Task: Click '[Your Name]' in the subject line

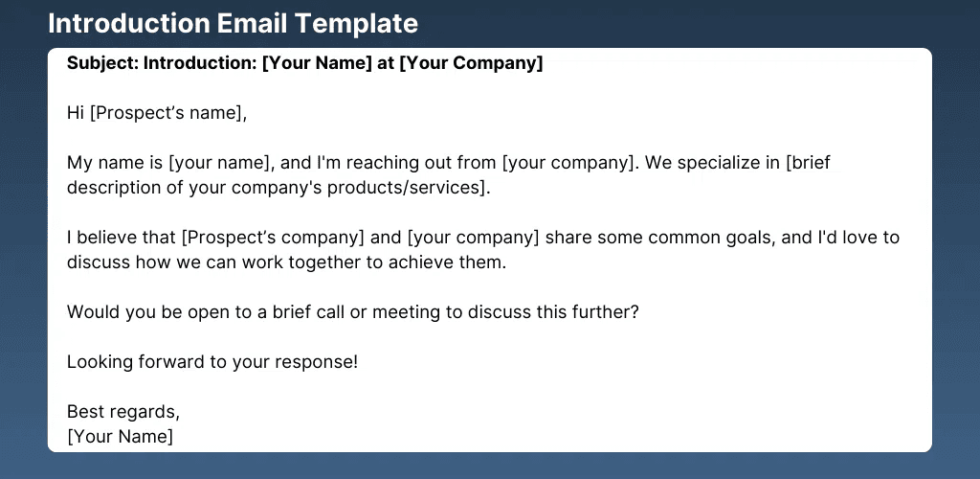Action: point(313,64)
